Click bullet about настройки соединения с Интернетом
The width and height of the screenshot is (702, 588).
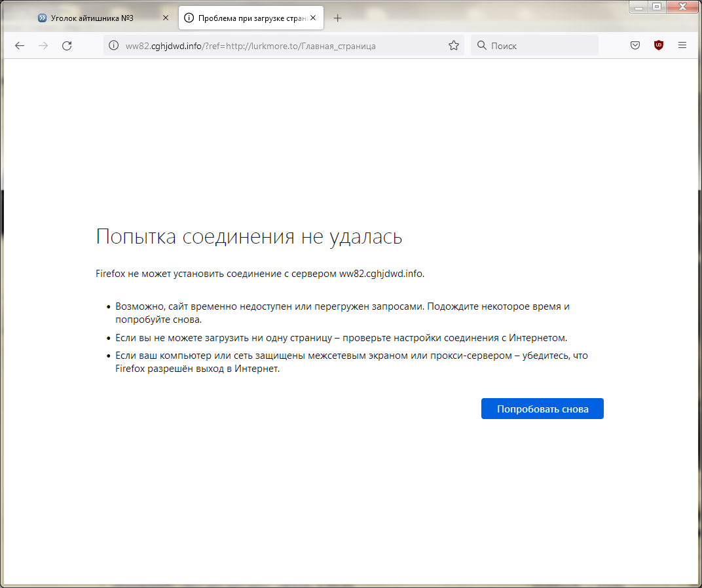point(341,338)
